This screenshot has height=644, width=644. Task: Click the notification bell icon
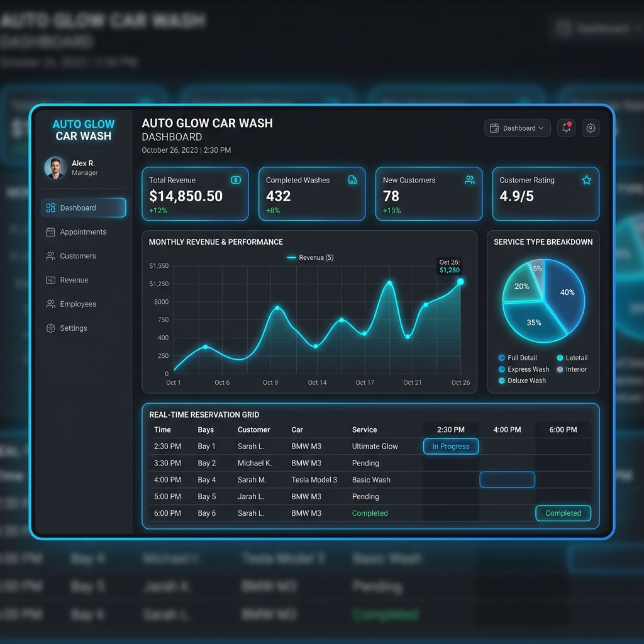[566, 128]
